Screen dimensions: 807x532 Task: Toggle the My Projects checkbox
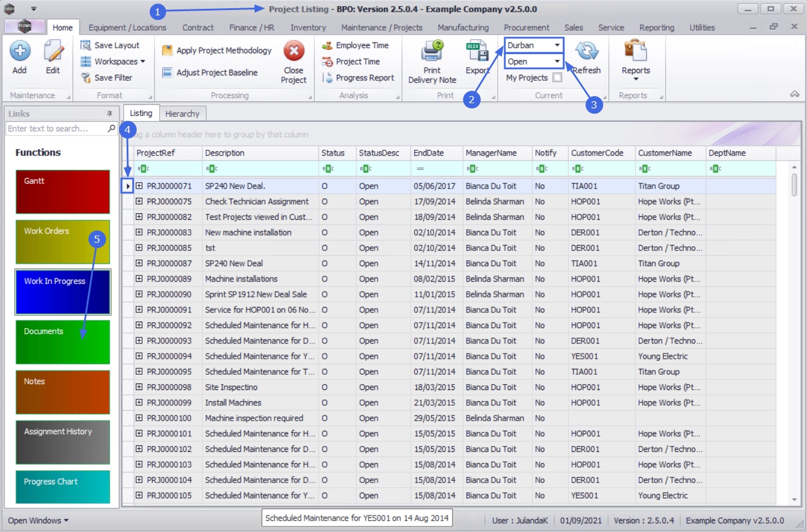click(557, 78)
